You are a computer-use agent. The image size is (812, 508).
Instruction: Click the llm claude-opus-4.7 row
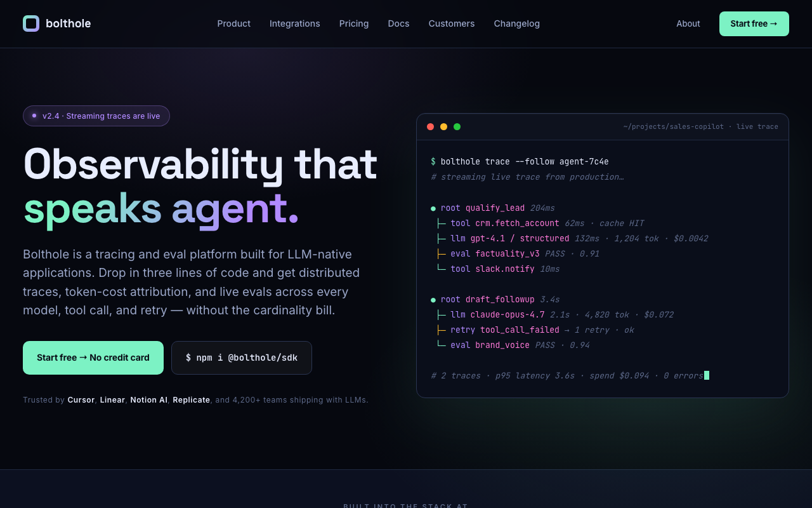point(554,314)
